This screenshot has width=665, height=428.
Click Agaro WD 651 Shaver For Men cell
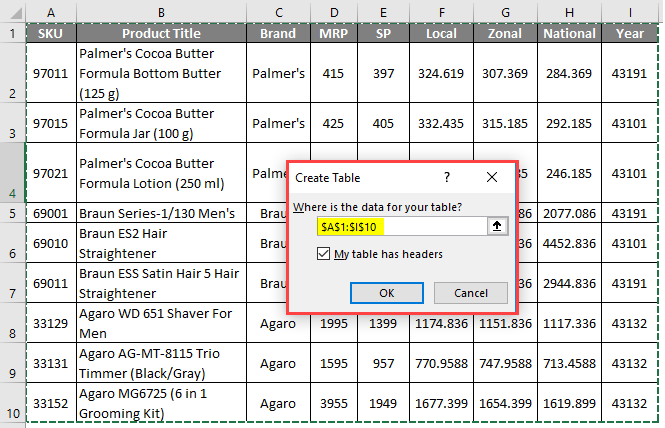pos(161,323)
